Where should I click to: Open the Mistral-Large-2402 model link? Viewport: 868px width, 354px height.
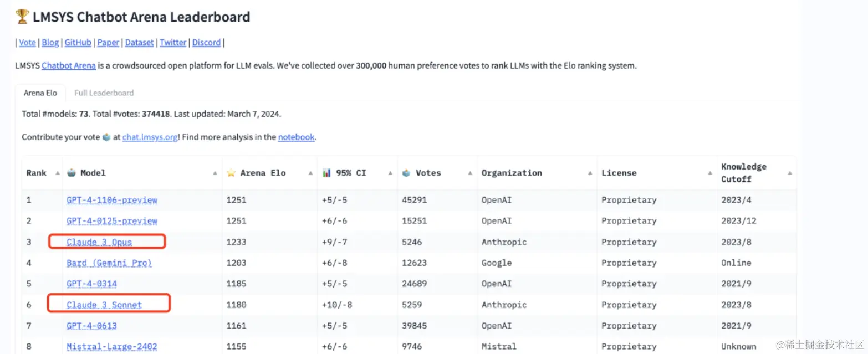(112, 347)
